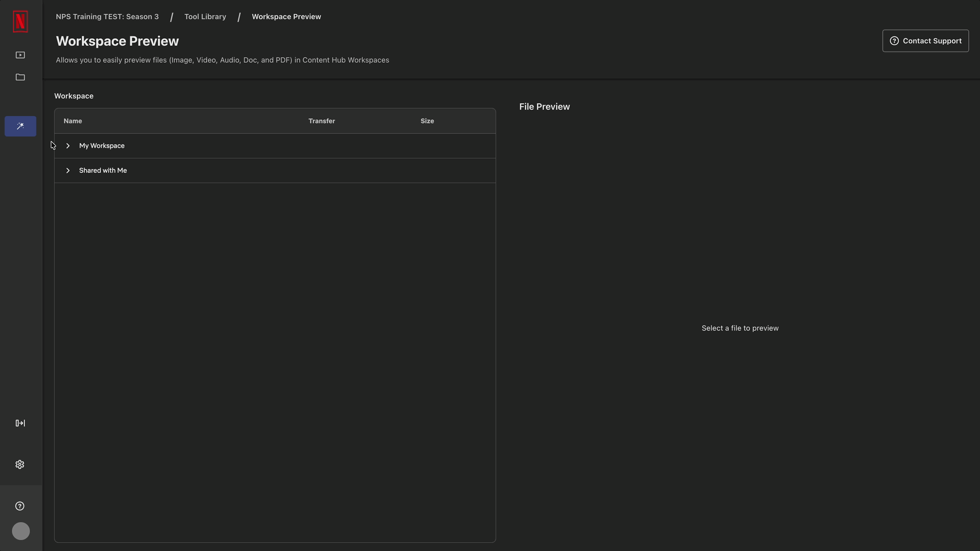
Task: Open the user avatar profile circle
Action: (x=21, y=531)
